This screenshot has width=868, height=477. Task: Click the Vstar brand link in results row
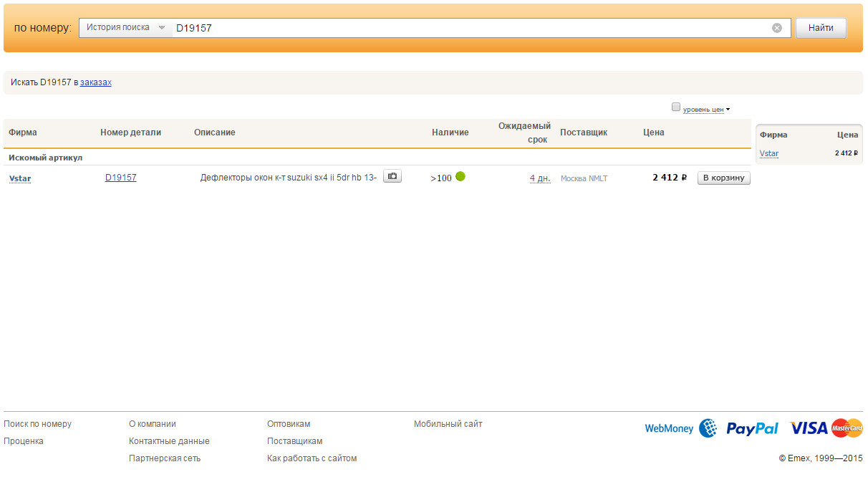(20, 178)
